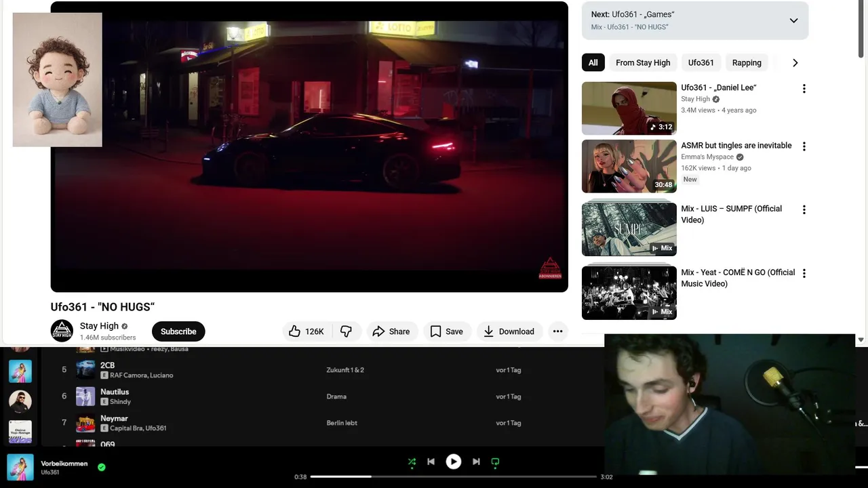Toggle saved checkmark for Vorbeikommen
The width and height of the screenshot is (868, 488).
point(102,467)
